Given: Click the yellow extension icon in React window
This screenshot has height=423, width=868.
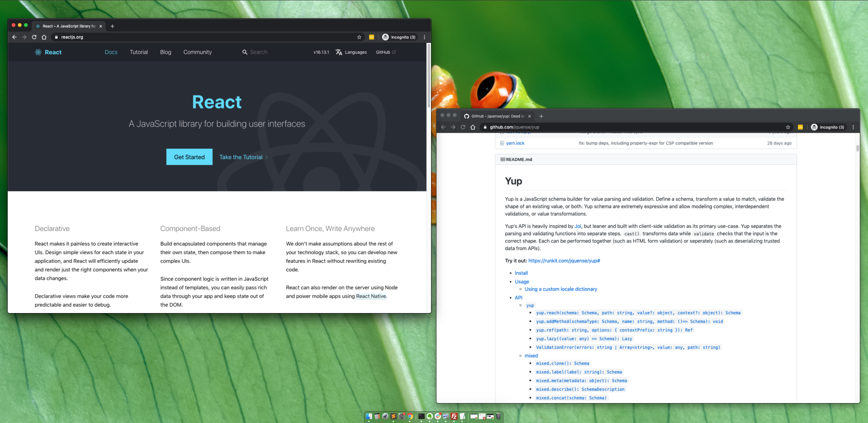Looking at the screenshot, I should (x=371, y=37).
